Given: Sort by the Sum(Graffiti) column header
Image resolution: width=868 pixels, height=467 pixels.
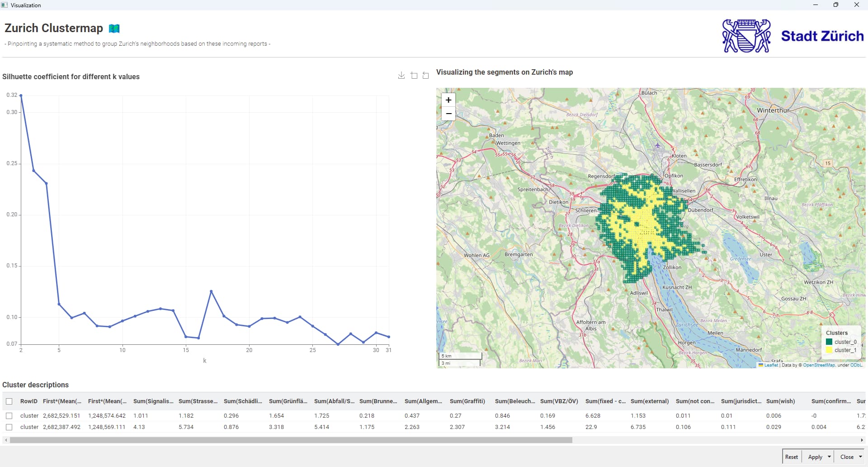Looking at the screenshot, I should coord(467,401).
